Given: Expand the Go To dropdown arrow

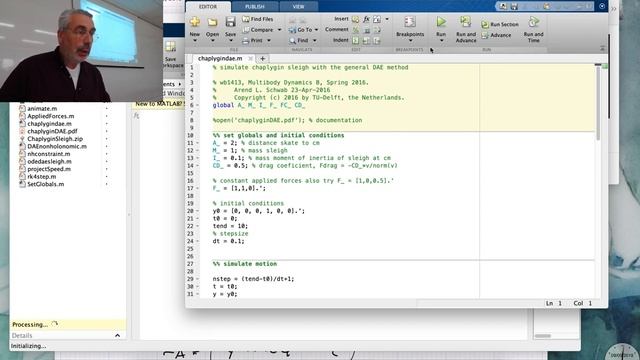Looking at the screenshot, I should coord(316,30).
